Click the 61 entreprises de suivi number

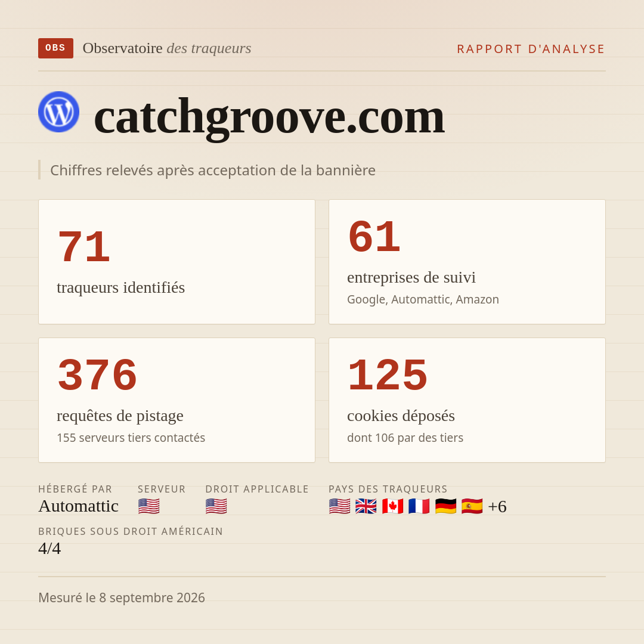point(374,237)
